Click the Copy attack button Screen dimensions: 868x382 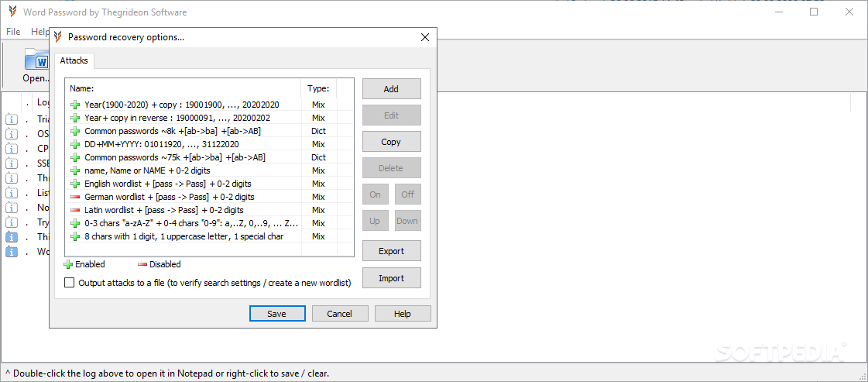[391, 142]
